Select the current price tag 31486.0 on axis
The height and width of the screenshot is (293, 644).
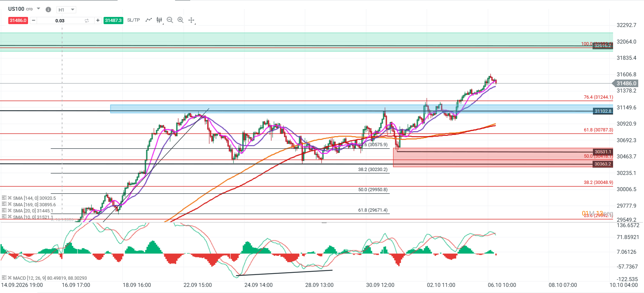pyautogui.click(x=626, y=83)
